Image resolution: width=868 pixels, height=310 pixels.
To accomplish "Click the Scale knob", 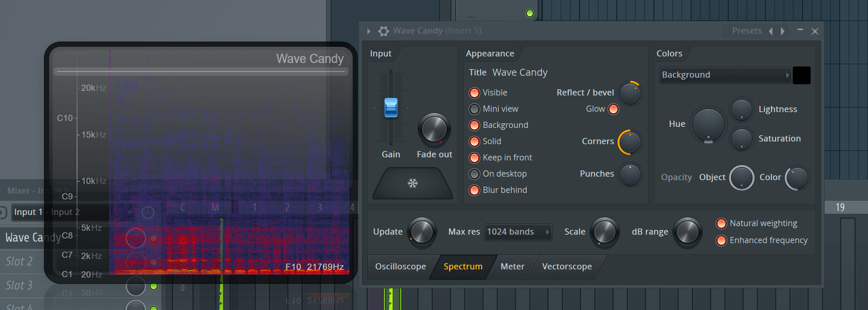I will (604, 232).
